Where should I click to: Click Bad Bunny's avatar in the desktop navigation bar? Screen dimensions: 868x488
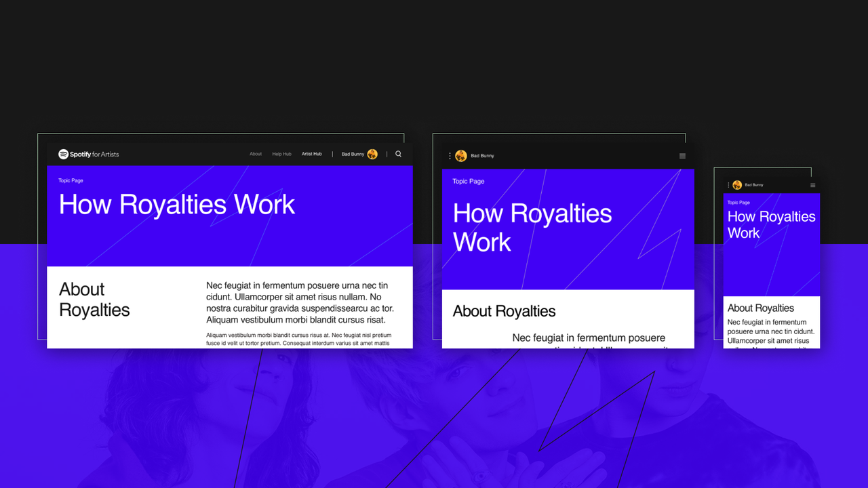372,154
